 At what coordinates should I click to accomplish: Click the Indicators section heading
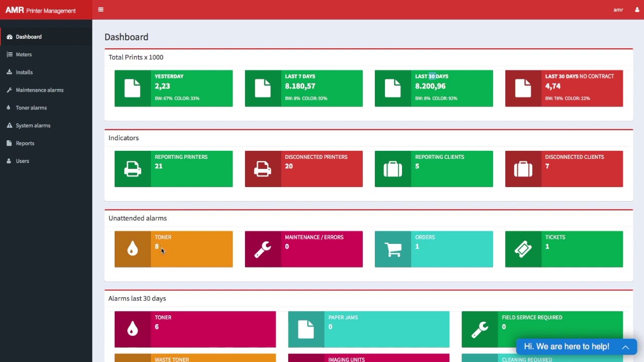pyautogui.click(x=123, y=138)
